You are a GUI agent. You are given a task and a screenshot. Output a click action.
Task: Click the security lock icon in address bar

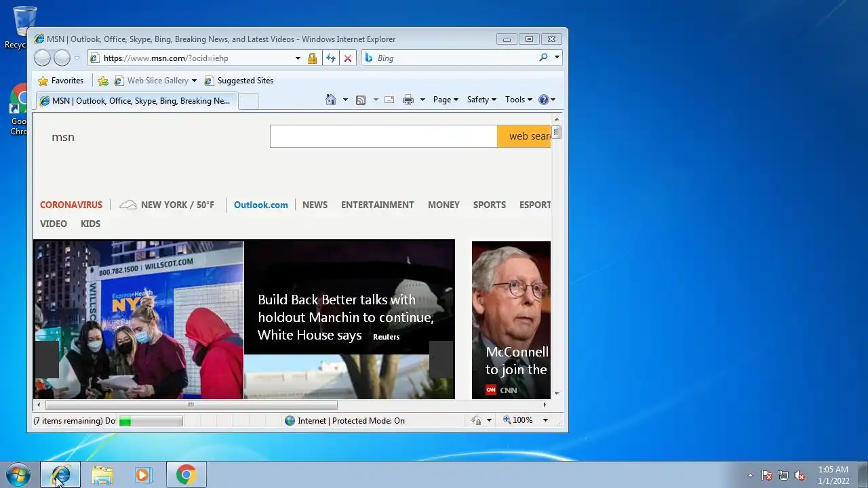point(312,58)
